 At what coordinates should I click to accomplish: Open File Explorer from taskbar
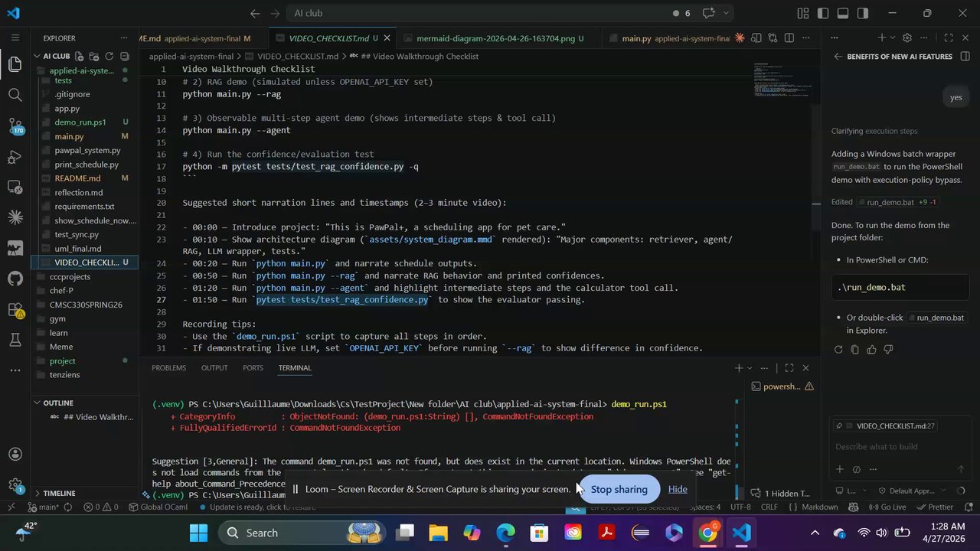(x=438, y=533)
